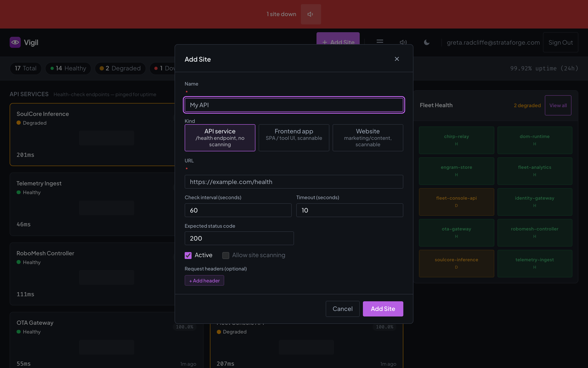Open the robomesh-controller fleet tile
The width and height of the screenshot is (588, 368).
(x=535, y=233)
